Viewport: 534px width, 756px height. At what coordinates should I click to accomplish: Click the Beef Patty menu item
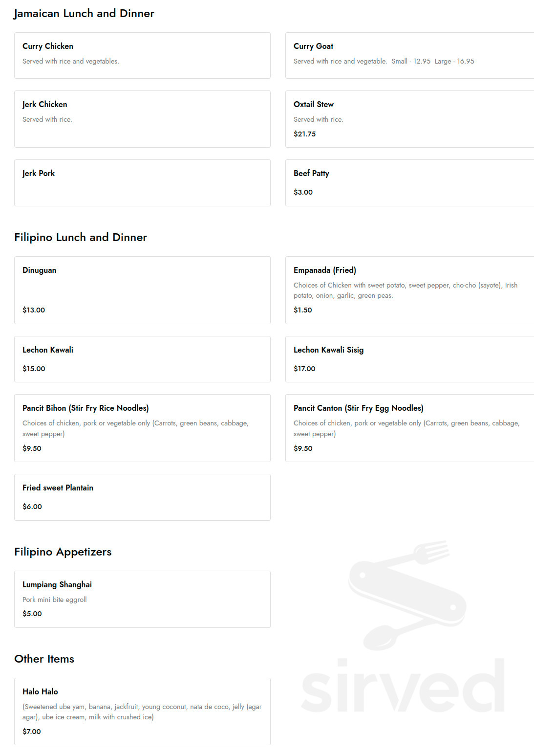click(x=409, y=182)
